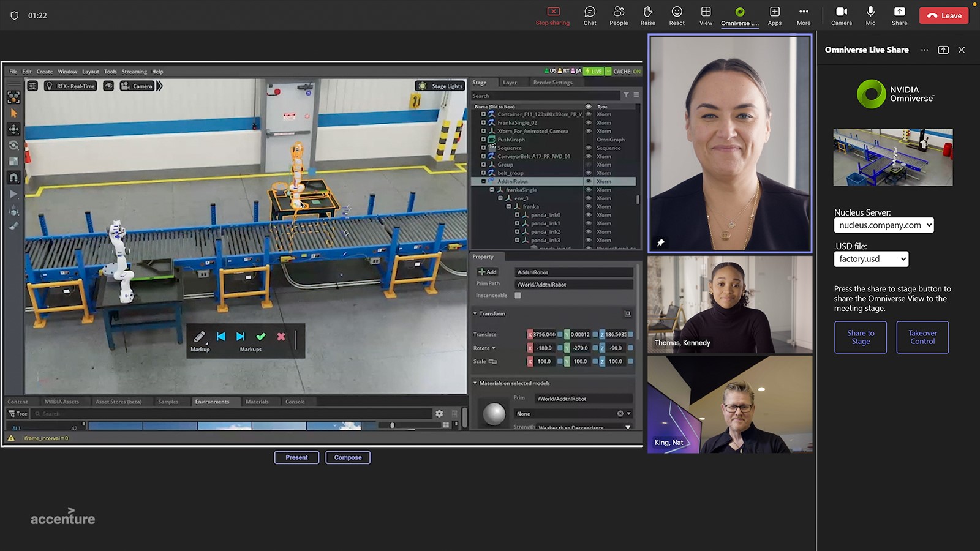The height and width of the screenshot is (551, 980).
Task: Enable the Snap tool (magnet icon)
Action: pos(13,178)
